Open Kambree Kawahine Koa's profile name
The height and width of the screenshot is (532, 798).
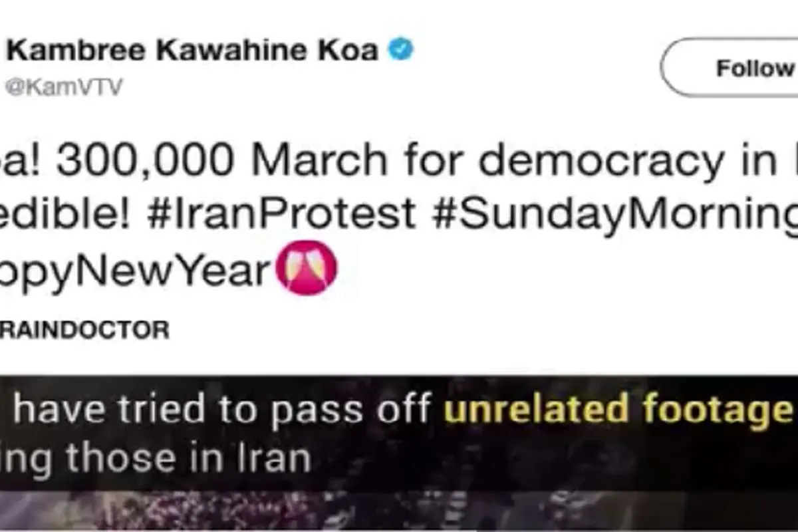click(x=192, y=51)
